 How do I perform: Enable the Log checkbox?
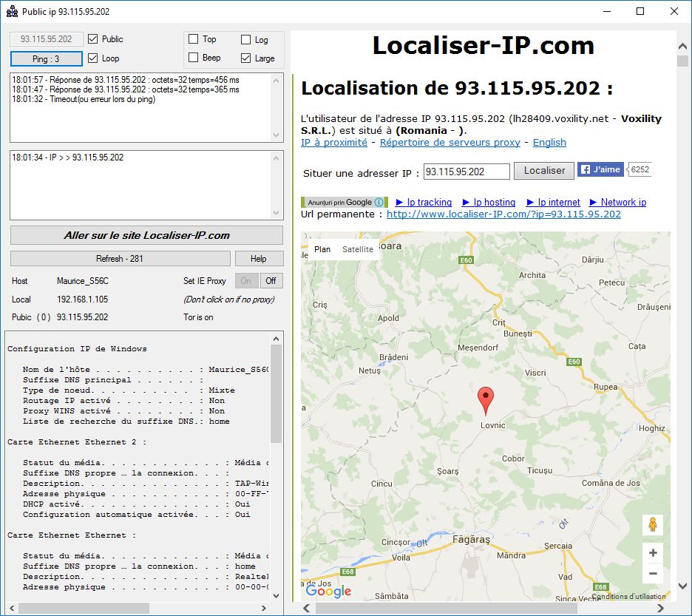click(245, 40)
